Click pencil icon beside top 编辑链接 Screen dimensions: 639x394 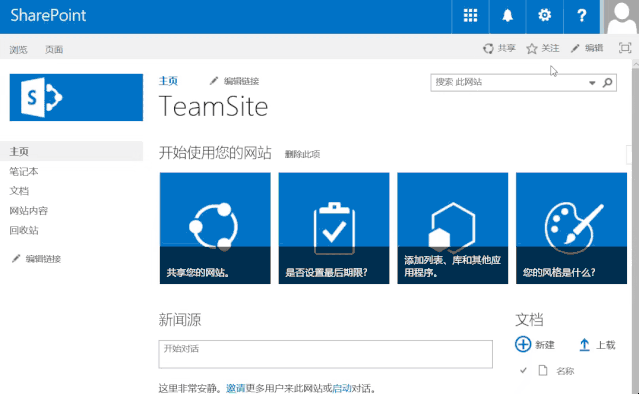[214, 81]
